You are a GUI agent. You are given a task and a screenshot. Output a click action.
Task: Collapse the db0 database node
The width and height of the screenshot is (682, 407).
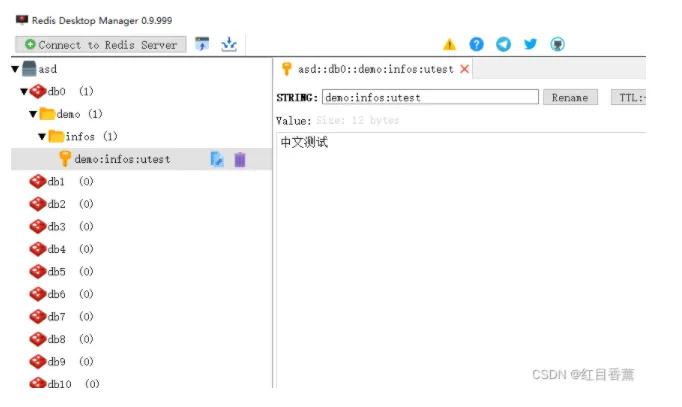[x=24, y=92]
